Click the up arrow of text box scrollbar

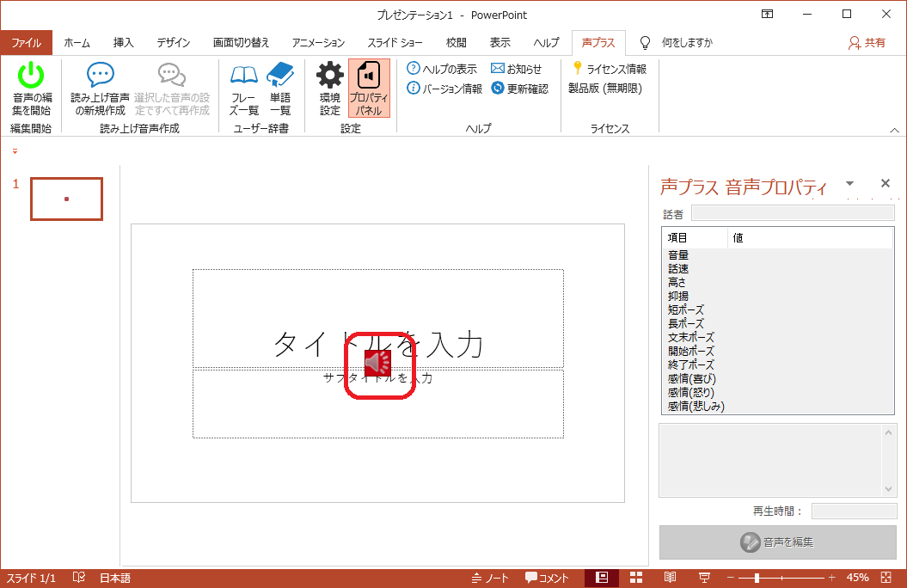pyautogui.click(x=888, y=432)
